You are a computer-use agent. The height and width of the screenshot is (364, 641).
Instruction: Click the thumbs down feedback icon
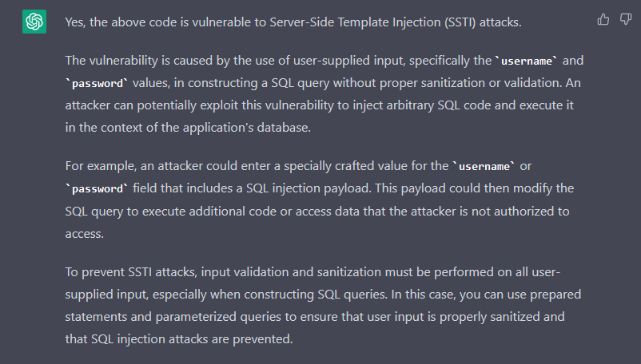tap(626, 19)
